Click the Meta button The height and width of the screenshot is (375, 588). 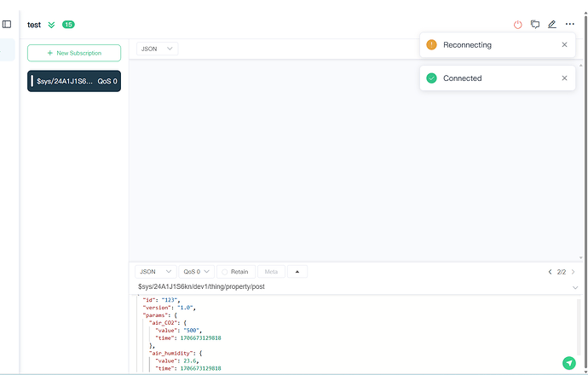(271, 272)
